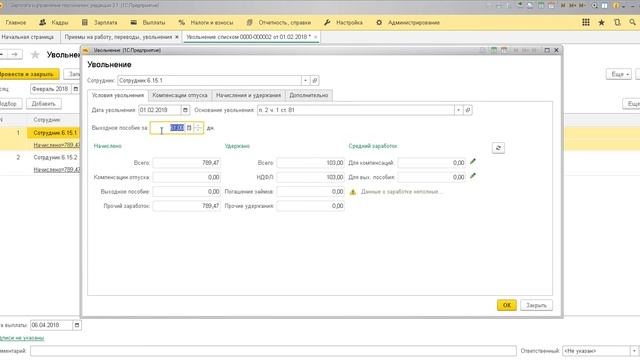The height and width of the screenshot is (360, 640).
Task: Open the sections grid menu icon
Action: pos(586,22)
